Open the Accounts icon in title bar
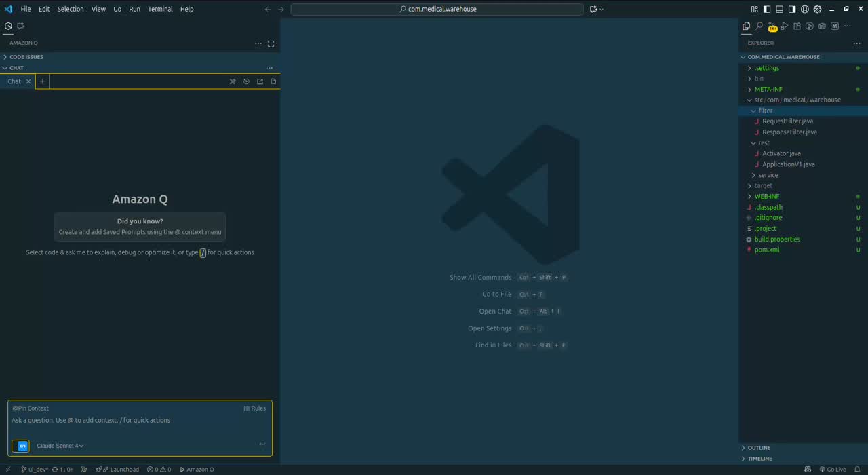The width and height of the screenshot is (868, 475). (x=805, y=9)
